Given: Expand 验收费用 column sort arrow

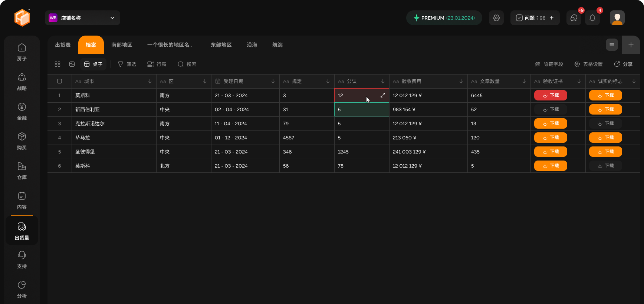Looking at the screenshot, I should (461, 81).
